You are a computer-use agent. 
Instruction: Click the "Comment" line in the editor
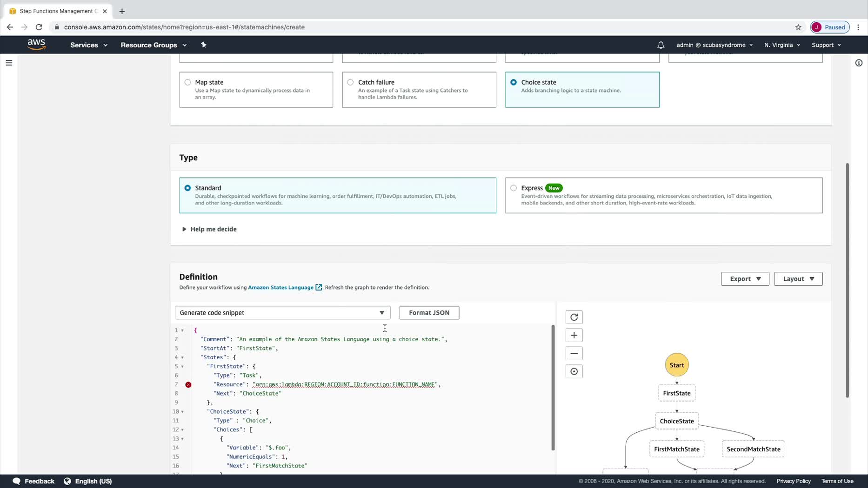[x=324, y=339]
